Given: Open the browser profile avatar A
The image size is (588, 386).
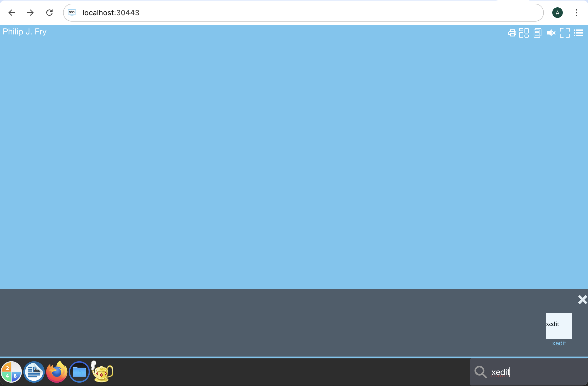Looking at the screenshot, I should 557,13.
